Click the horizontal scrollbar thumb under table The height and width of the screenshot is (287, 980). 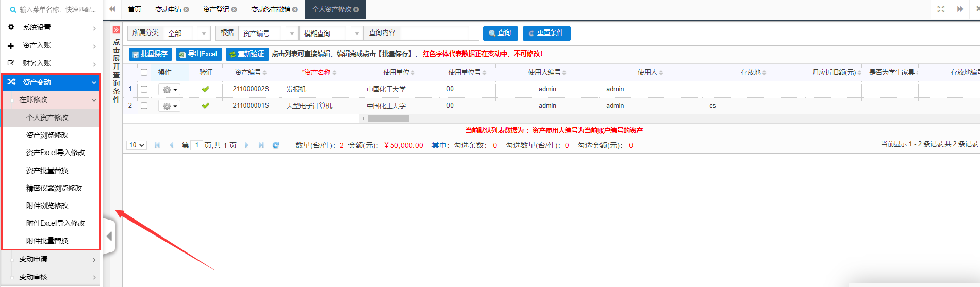[388, 119]
